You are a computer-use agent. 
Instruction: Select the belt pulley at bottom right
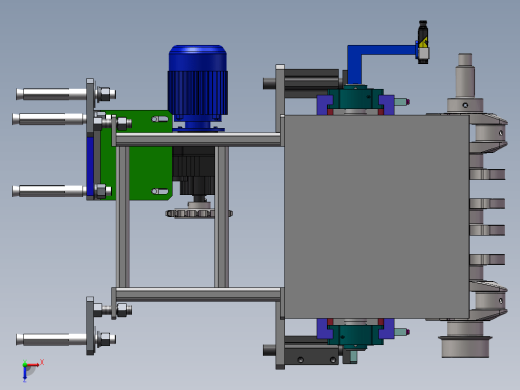465,347
